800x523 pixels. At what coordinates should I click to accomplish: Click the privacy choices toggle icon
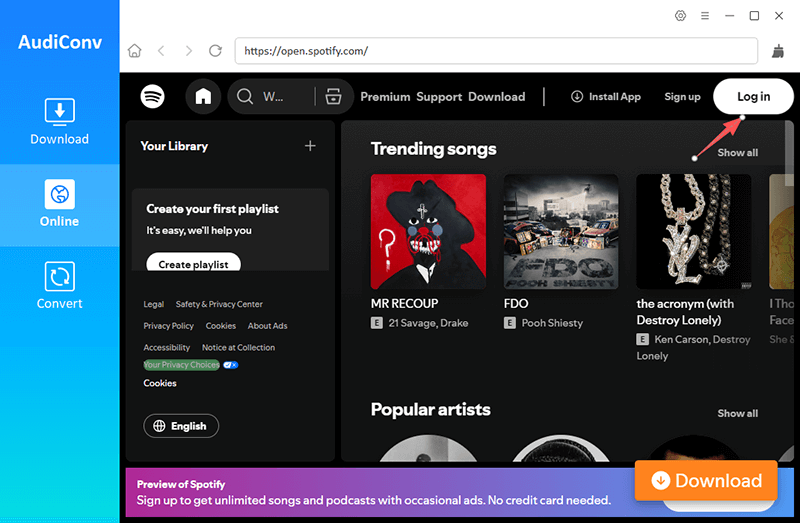231,365
